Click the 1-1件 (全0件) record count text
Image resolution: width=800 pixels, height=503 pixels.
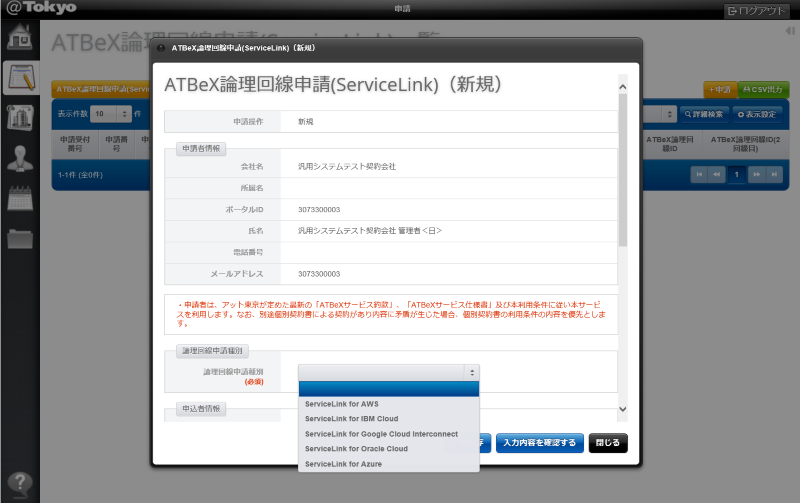pyautogui.click(x=81, y=175)
